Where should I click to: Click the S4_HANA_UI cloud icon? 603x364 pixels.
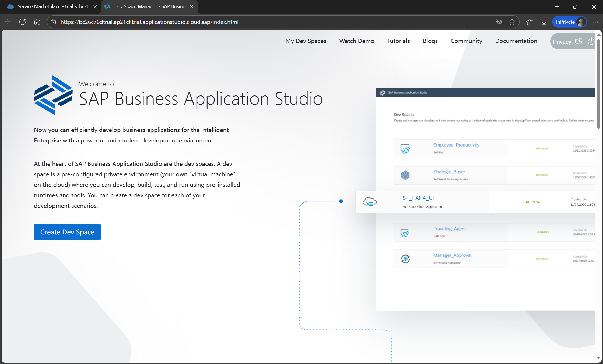[x=370, y=201]
